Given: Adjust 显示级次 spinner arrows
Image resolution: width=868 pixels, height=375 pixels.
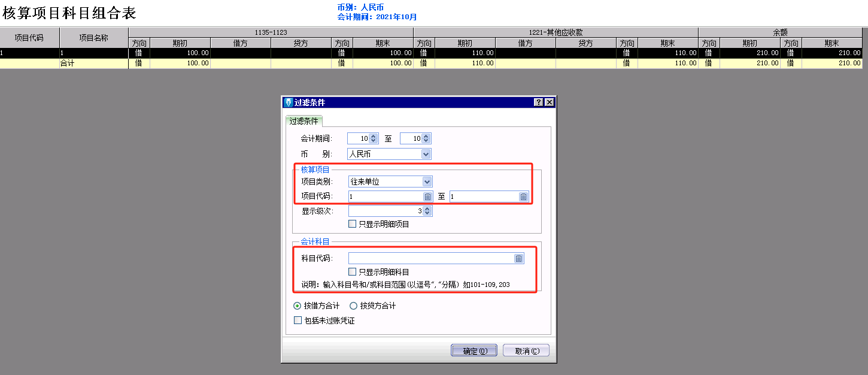Looking at the screenshot, I should click(x=427, y=211).
